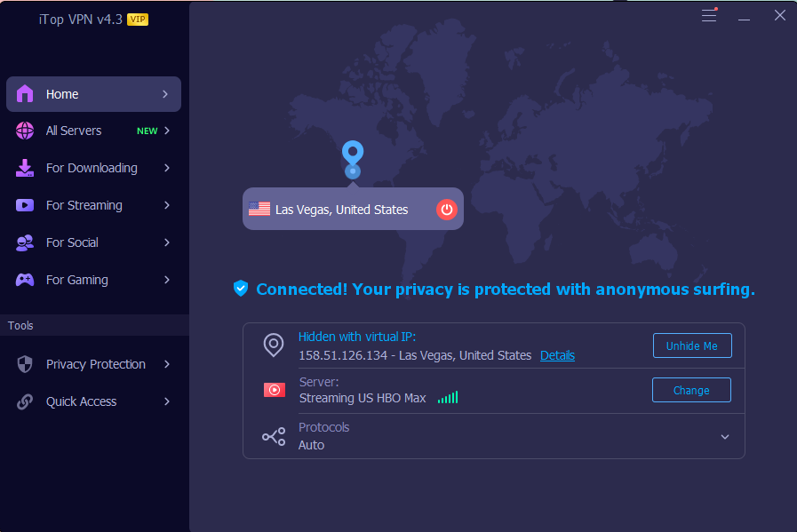Click the Streaming US HBO Max text
Image resolution: width=797 pixels, height=532 pixels.
(363, 398)
